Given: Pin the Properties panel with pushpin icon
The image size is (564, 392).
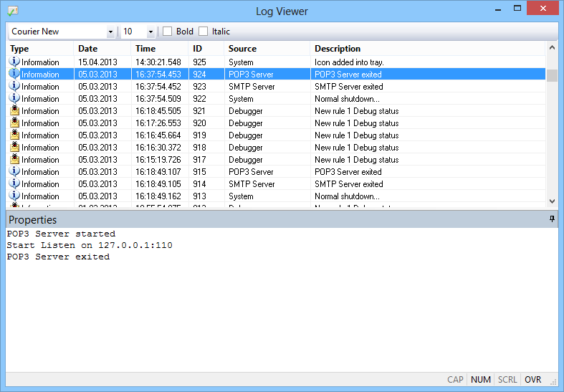Looking at the screenshot, I should click(552, 219).
